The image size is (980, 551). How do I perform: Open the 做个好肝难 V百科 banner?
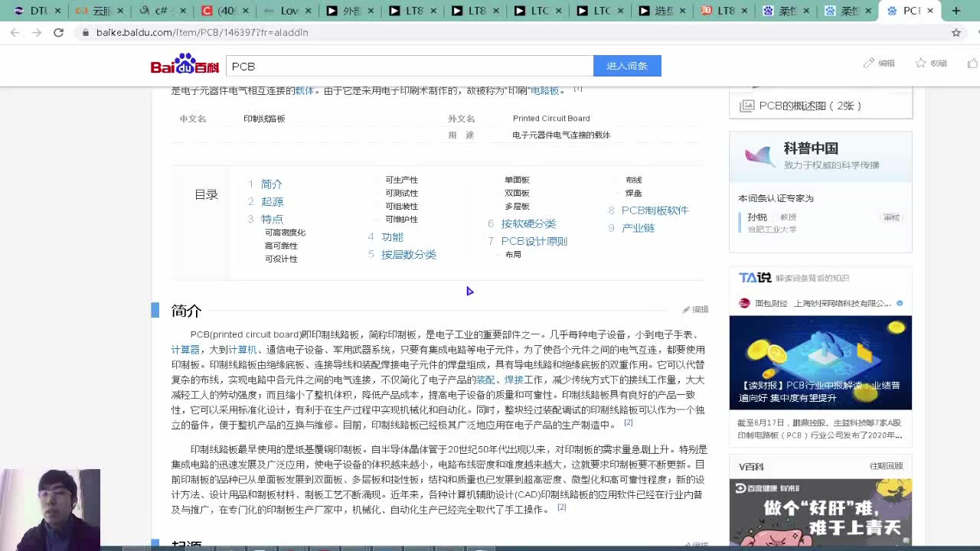820,511
